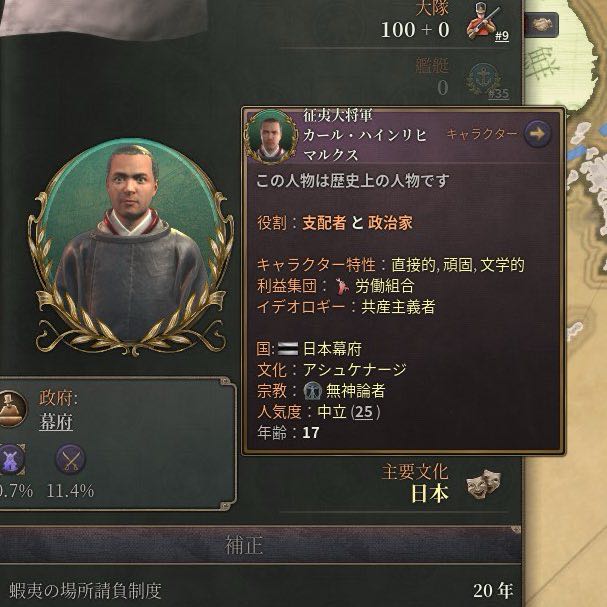Click the キャラクター button label
This screenshot has height=607, width=607.
[x=482, y=134]
